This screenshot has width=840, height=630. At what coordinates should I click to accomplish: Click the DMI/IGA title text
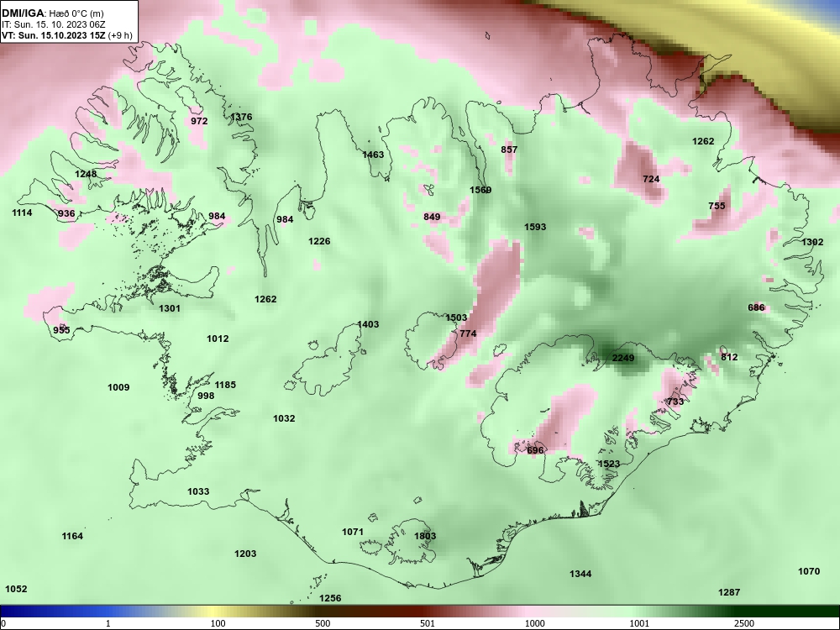click(24, 13)
